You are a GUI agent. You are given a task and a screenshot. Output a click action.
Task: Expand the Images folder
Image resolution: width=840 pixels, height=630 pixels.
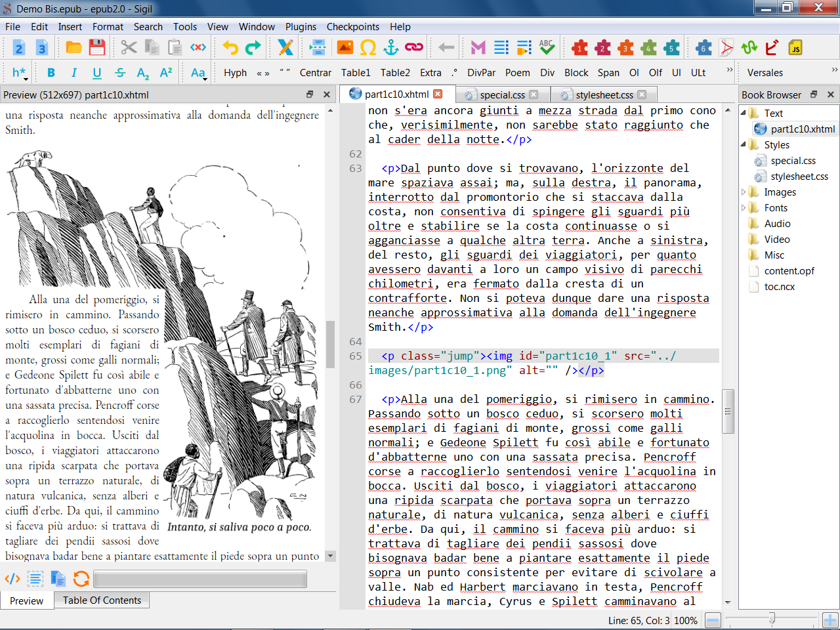(x=744, y=192)
